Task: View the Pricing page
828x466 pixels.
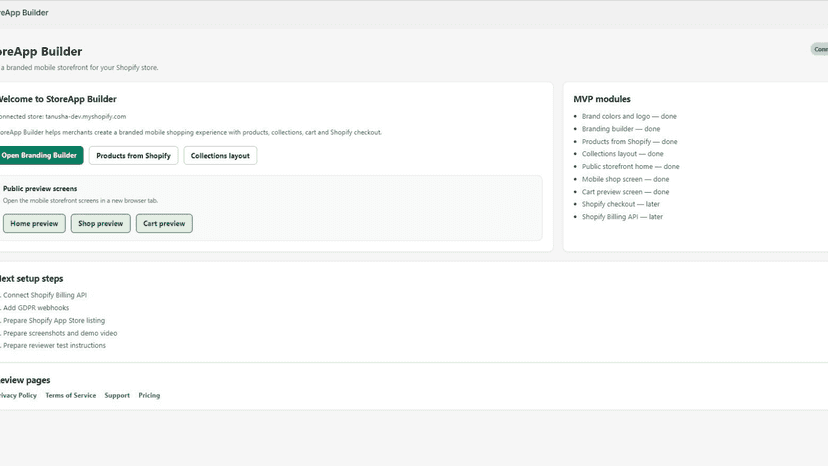Action: coord(149,395)
